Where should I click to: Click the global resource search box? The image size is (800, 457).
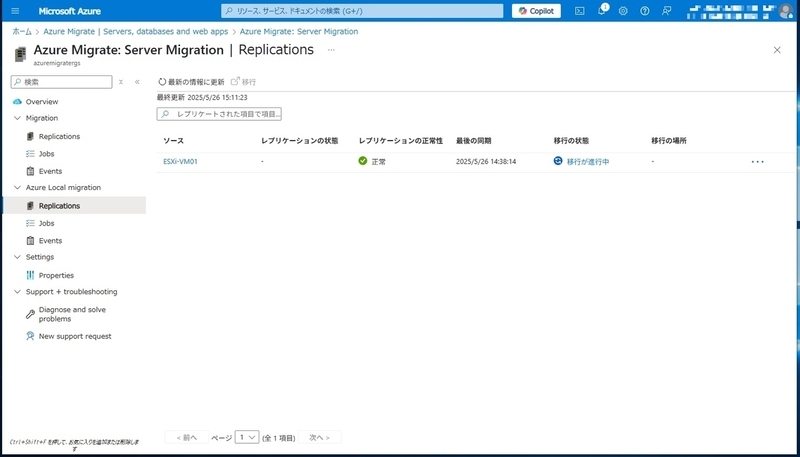[362, 11]
